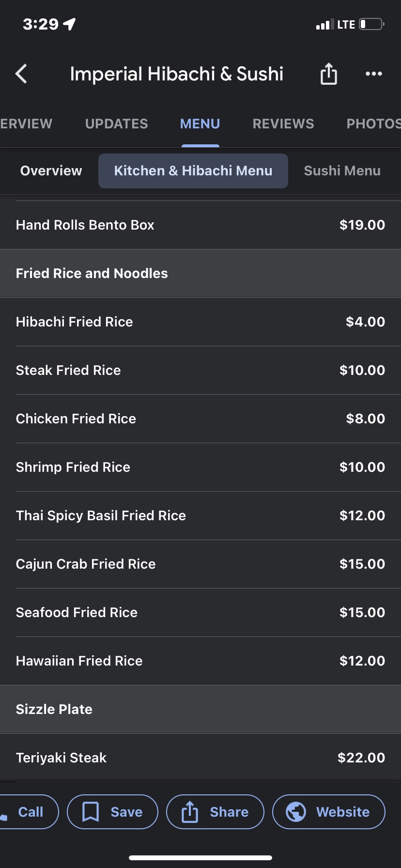Tap the Seafood Fried Rice row

click(77, 613)
